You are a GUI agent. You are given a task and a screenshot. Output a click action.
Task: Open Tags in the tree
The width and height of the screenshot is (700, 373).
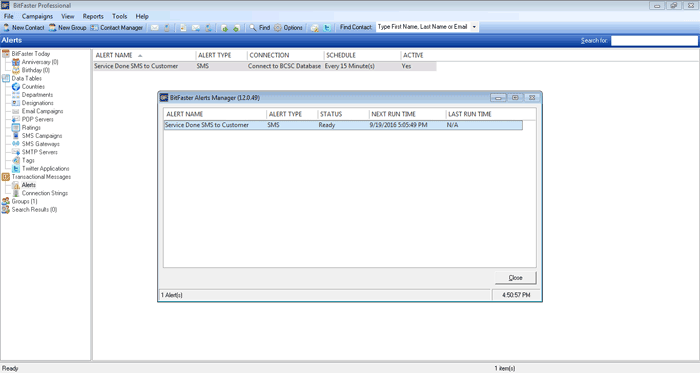coord(23,160)
